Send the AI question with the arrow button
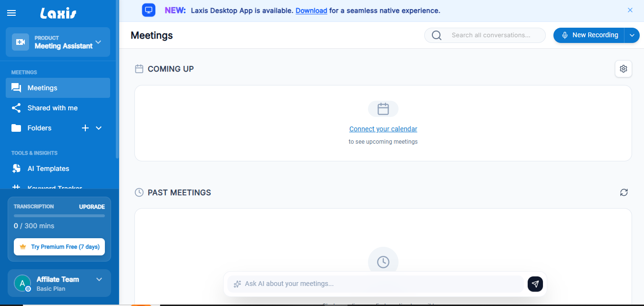Image resolution: width=644 pixels, height=306 pixels. pos(535,284)
